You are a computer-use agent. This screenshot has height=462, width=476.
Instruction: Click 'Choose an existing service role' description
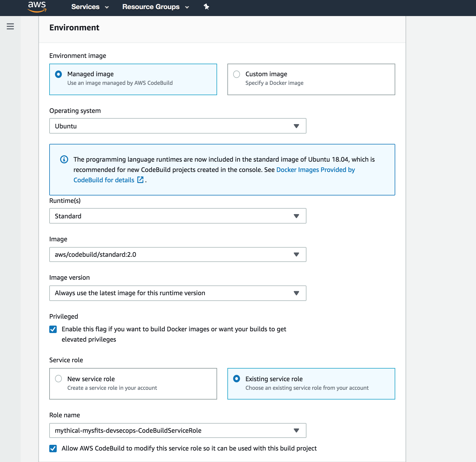tap(307, 388)
